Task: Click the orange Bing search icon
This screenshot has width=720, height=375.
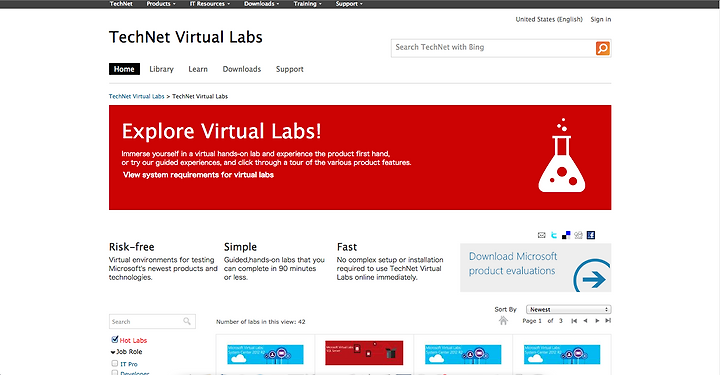Action: click(x=602, y=48)
